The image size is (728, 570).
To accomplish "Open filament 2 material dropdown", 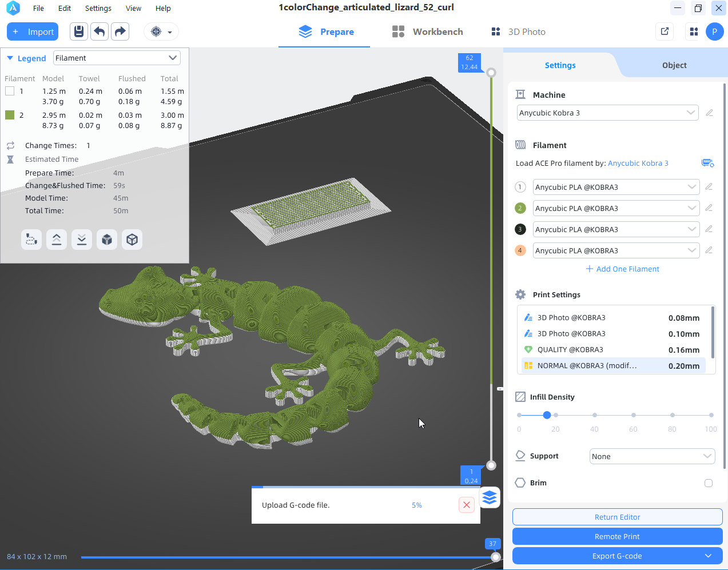I will pyautogui.click(x=616, y=208).
